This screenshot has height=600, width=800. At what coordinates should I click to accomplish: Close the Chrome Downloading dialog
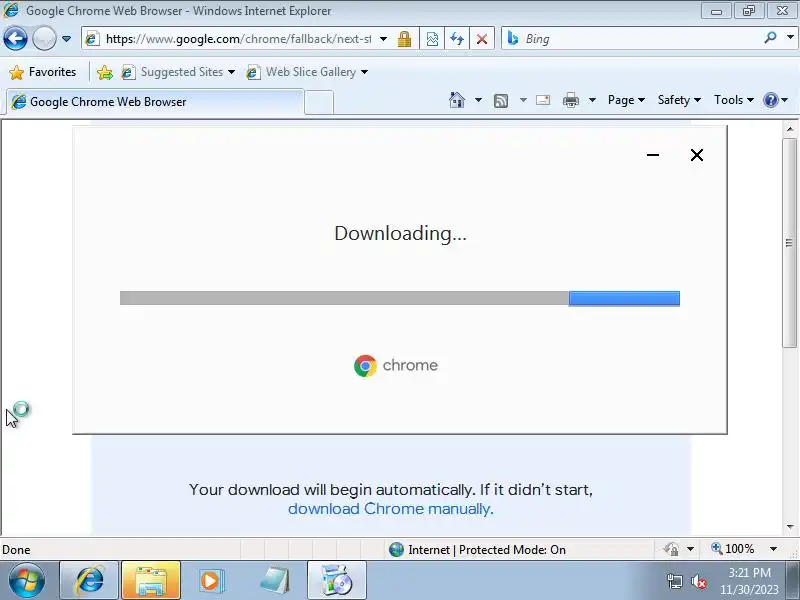pos(696,155)
